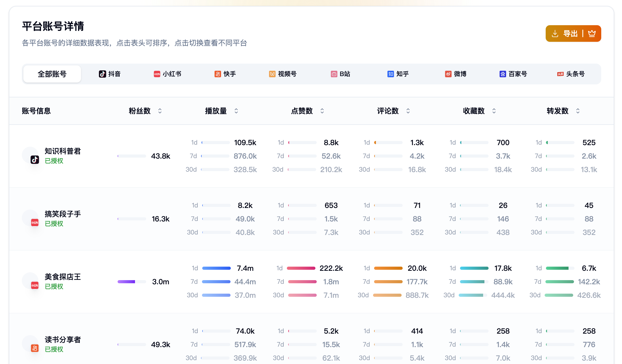Click the 导出 export button
This screenshot has height=364, width=622.
point(570,33)
